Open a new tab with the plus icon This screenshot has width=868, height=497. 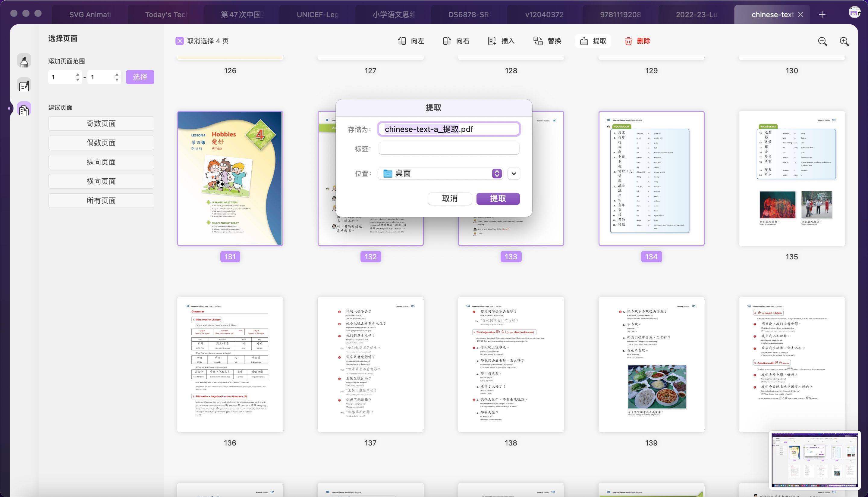point(822,14)
